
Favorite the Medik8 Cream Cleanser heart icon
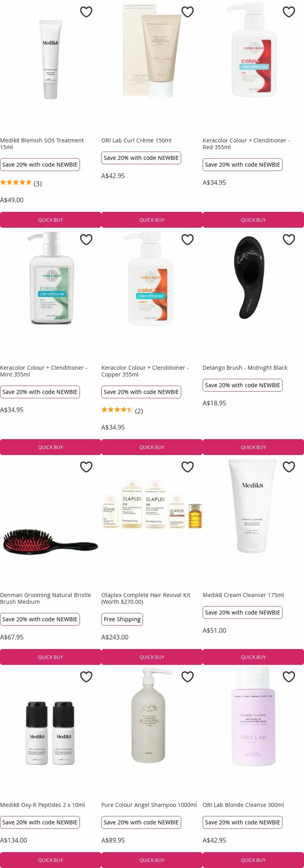289,467
